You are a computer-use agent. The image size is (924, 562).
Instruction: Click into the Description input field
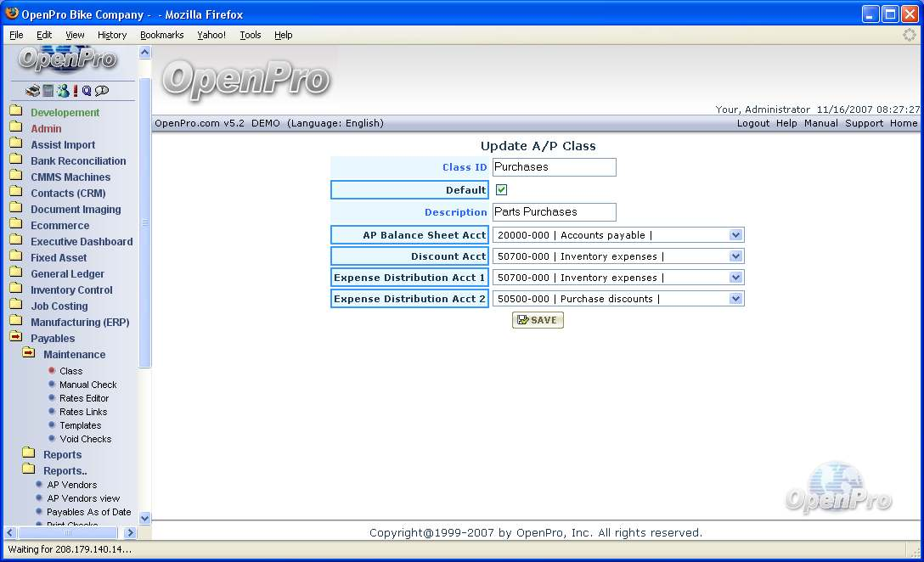tap(554, 212)
